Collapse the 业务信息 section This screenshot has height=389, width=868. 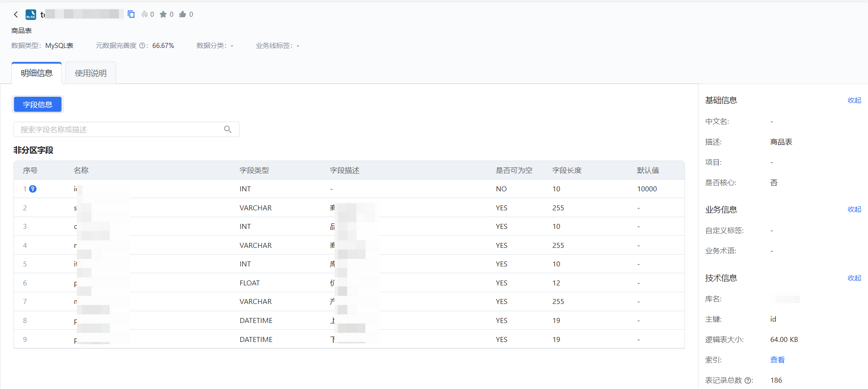(854, 209)
